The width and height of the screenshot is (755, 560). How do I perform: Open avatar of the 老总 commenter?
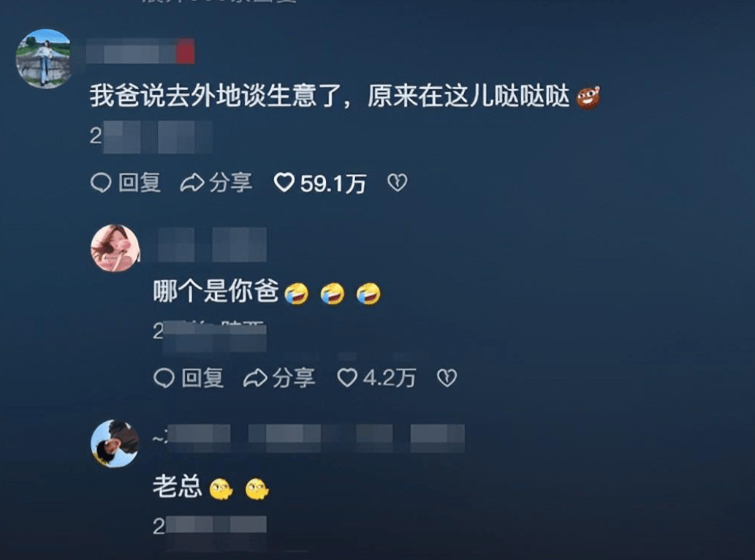click(x=115, y=444)
